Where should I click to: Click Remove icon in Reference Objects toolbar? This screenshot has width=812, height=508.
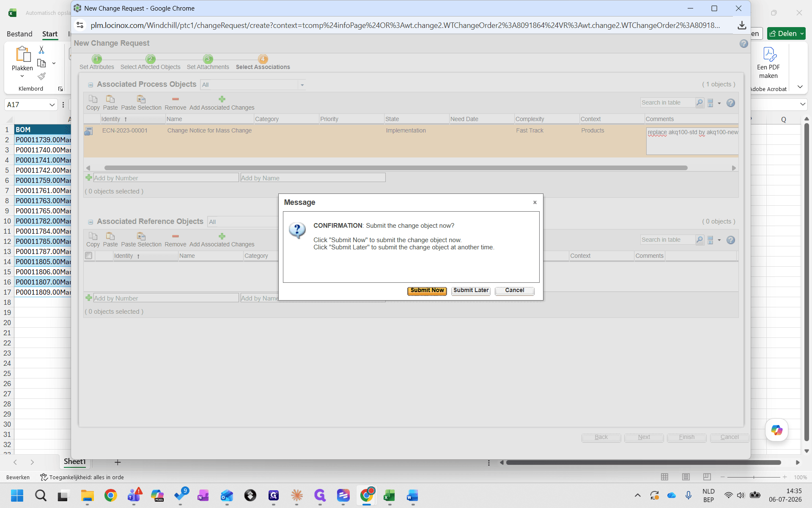point(176,236)
